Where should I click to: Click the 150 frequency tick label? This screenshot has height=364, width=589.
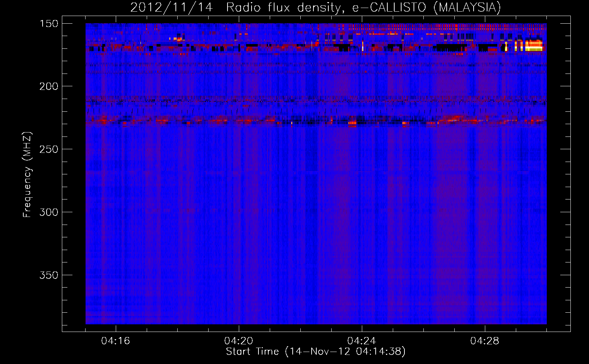(x=49, y=24)
